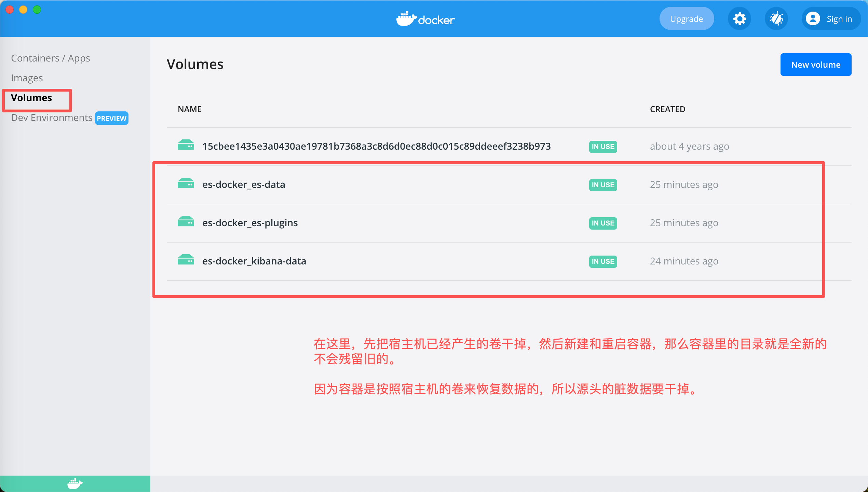Click the user avatar icon beside Sign in

coord(813,19)
